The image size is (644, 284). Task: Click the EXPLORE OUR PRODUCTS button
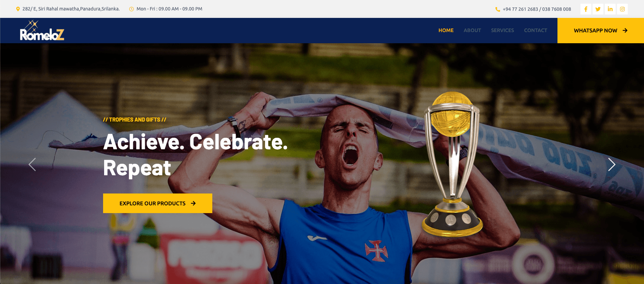coord(158,203)
